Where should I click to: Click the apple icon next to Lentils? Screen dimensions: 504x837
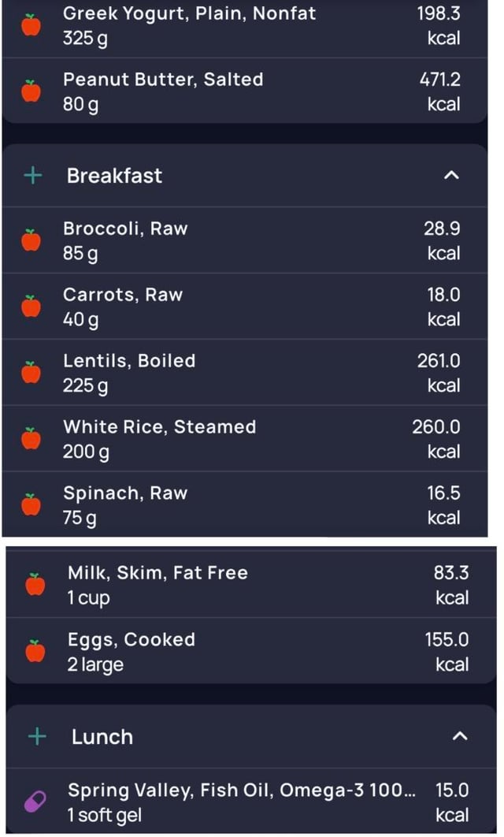[31, 373]
